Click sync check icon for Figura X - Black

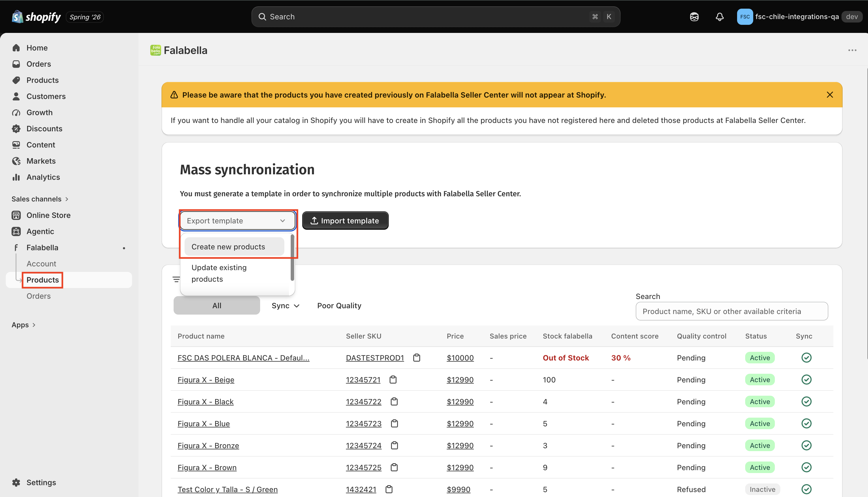806,401
